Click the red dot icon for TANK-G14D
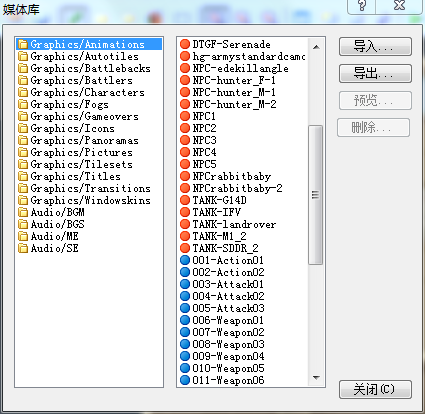Viewport: 425px width, 414px height. pos(185,200)
